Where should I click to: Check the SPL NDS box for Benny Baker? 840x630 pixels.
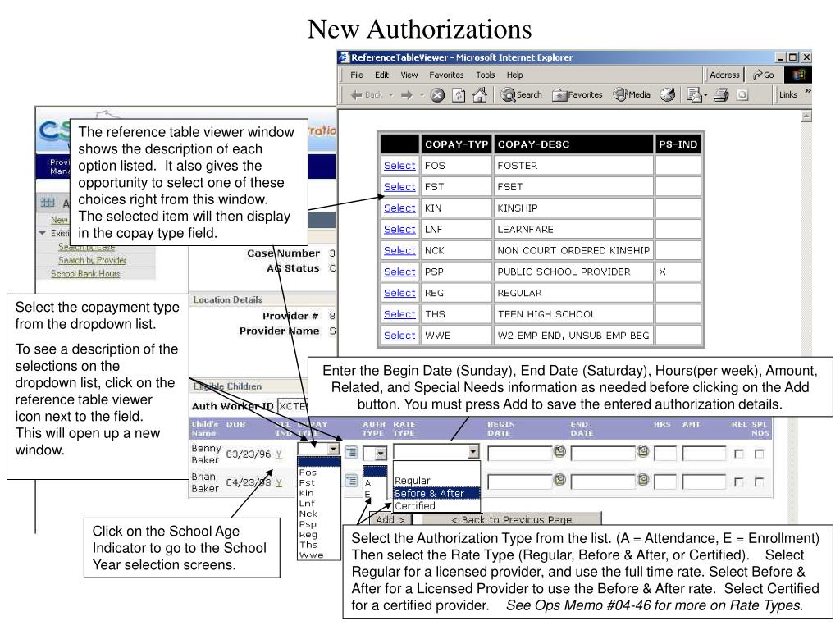[759, 454]
